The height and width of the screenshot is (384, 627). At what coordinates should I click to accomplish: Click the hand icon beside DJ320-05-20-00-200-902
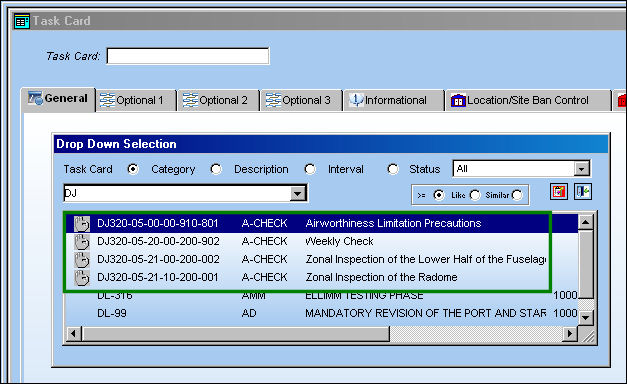coord(82,242)
